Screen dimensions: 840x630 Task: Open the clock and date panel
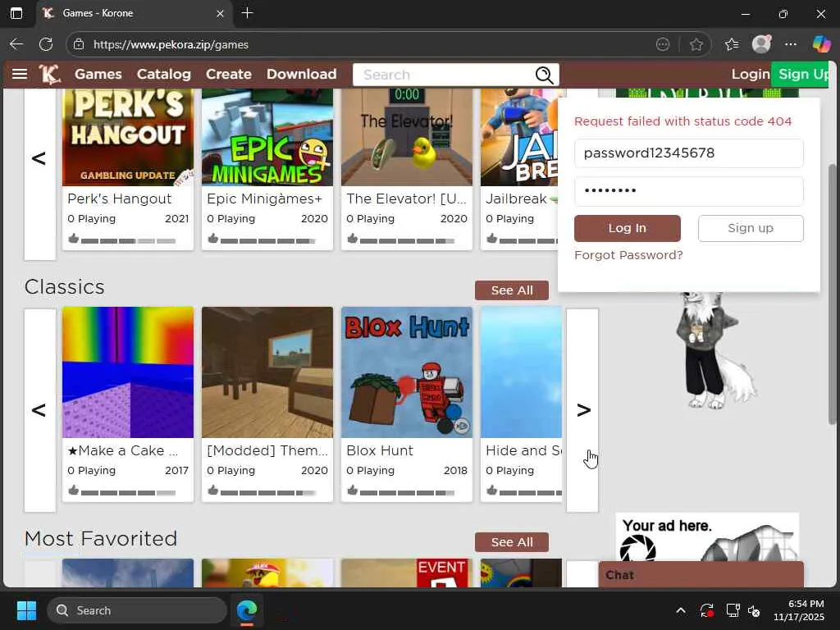point(799,610)
